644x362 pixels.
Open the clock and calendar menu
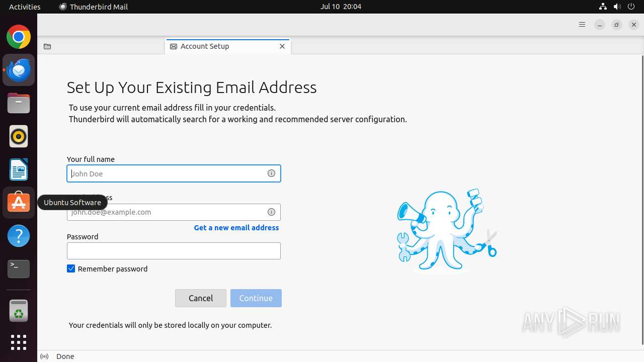[x=341, y=7]
